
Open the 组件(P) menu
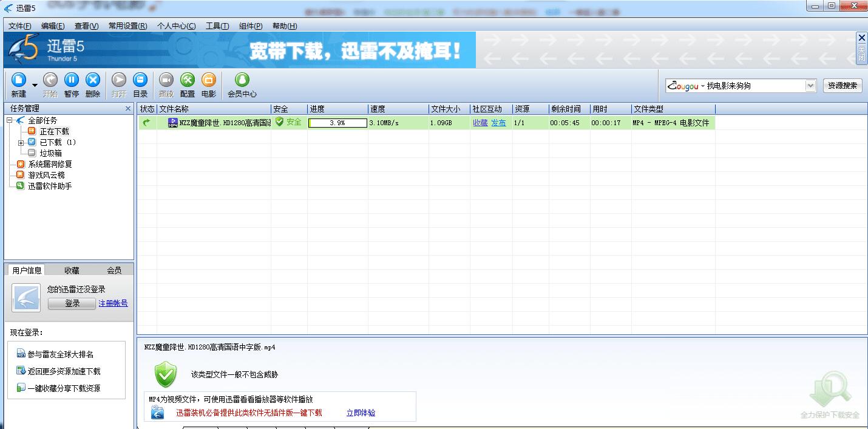point(251,26)
